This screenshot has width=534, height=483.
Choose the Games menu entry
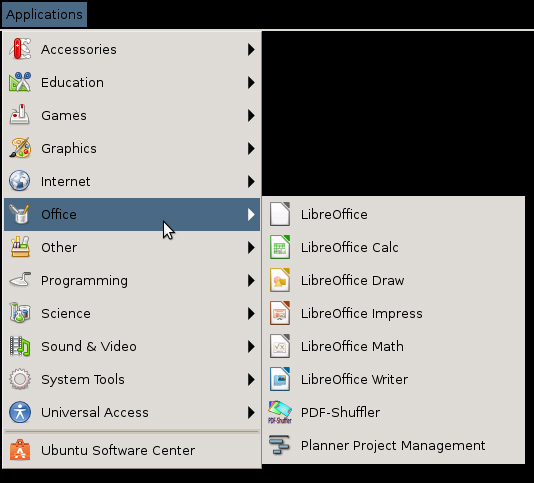tap(132, 115)
